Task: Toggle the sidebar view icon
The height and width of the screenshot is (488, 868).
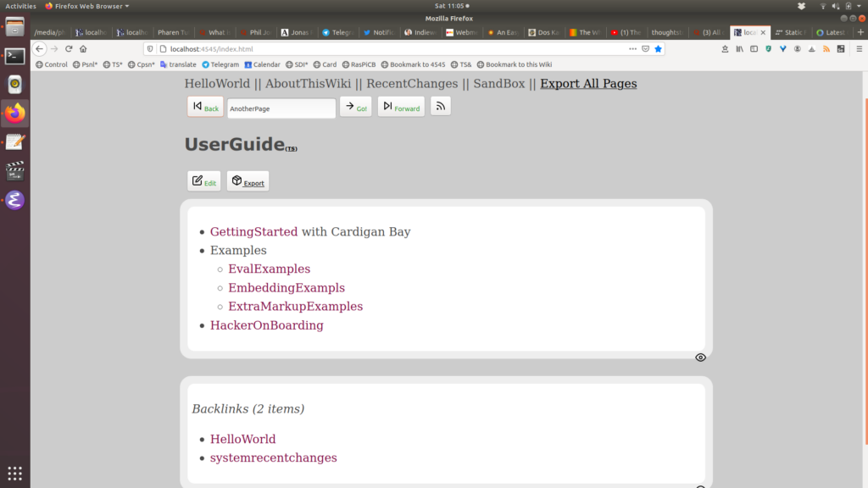Action: pyautogui.click(x=754, y=48)
